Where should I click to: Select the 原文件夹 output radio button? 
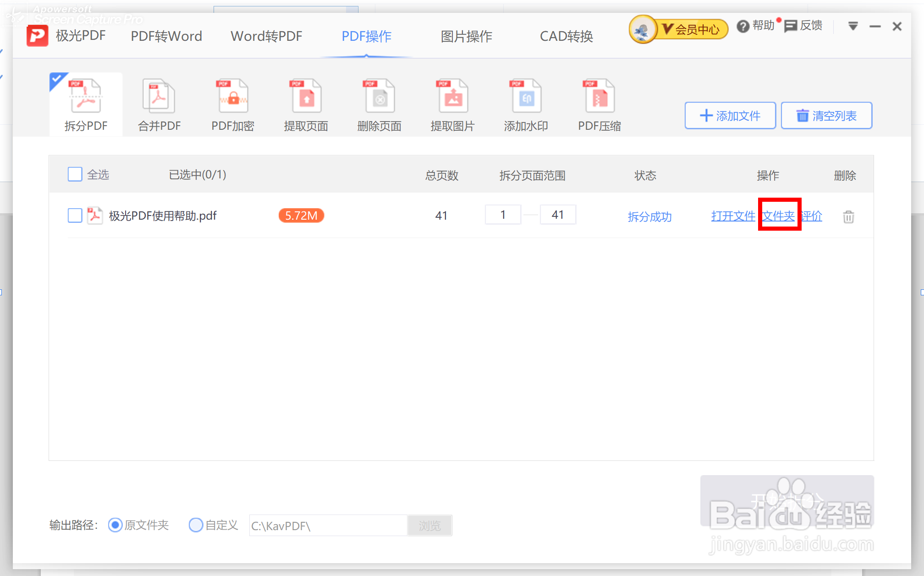point(115,525)
